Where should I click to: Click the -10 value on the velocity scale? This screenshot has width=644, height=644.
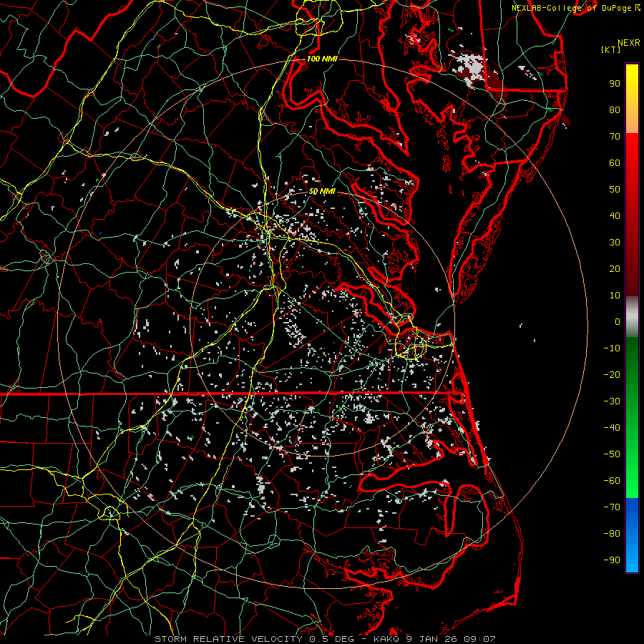[x=612, y=348]
